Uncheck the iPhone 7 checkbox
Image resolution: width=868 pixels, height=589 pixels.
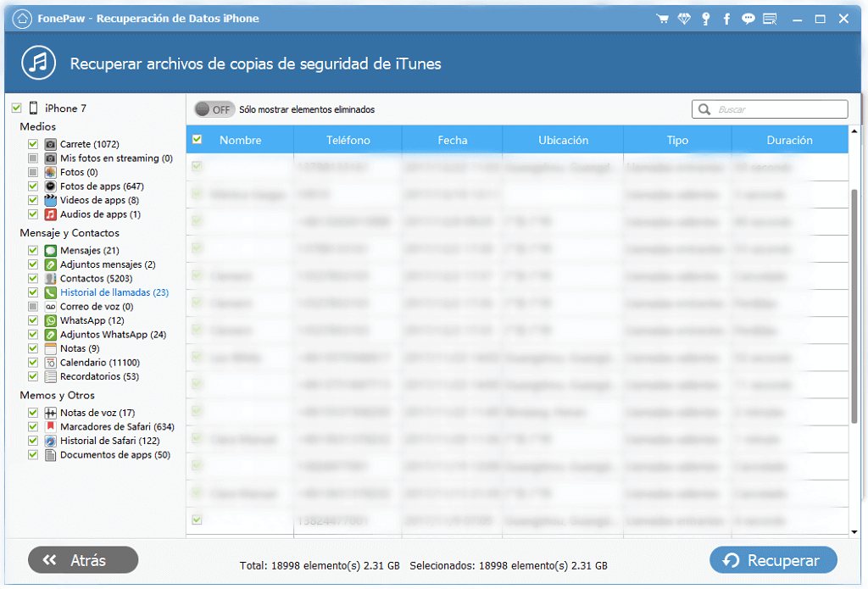[x=17, y=108]
